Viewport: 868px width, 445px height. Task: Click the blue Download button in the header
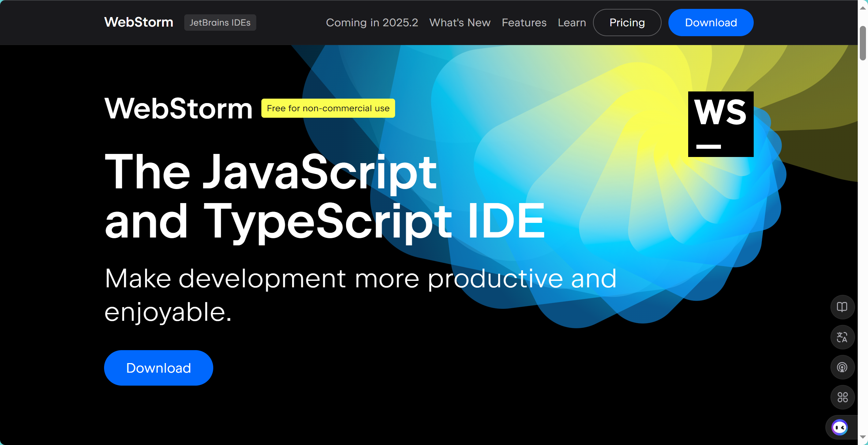click(x=711, y=23)
